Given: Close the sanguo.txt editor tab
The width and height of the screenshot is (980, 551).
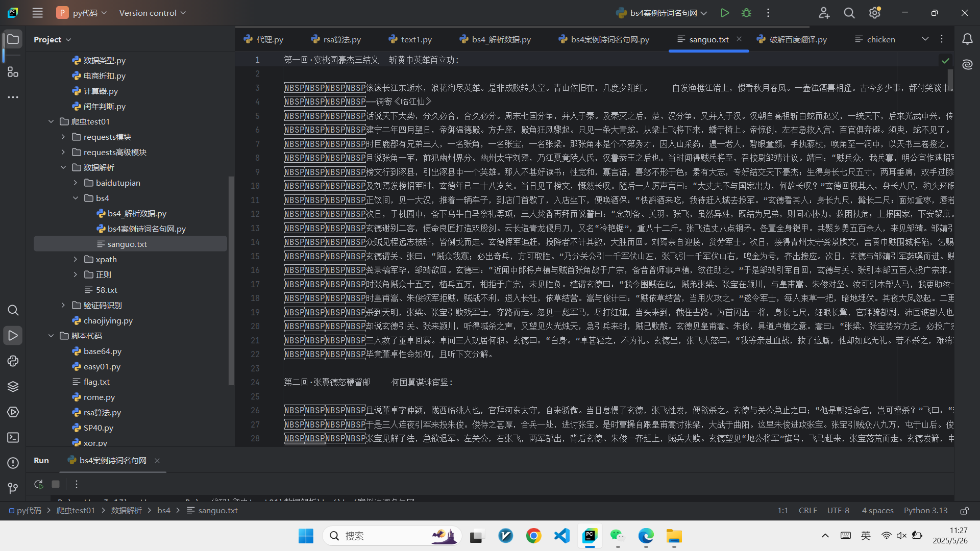Looking at the screenshot, I should pyautogui.click(x=740, y=39).
